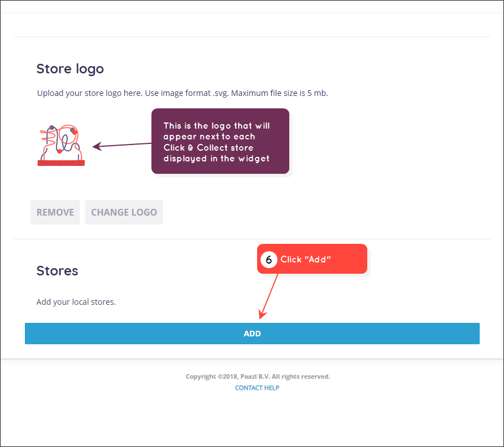Screen dimensions: 504x447
Task: Click the REMOVE logo button
Action: 55,212
